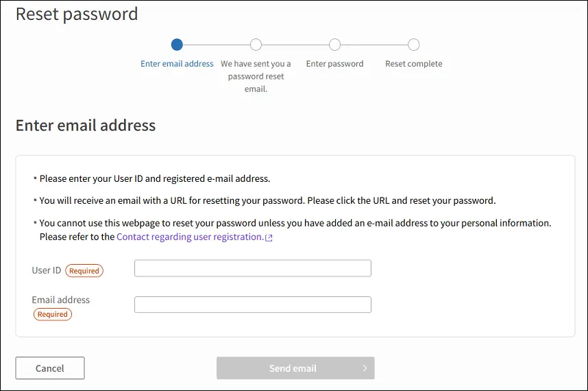Click the right chevron on Send email button
Image resolution: width=588 pixels, height=391 pixels.
click(x=365, y=368)
